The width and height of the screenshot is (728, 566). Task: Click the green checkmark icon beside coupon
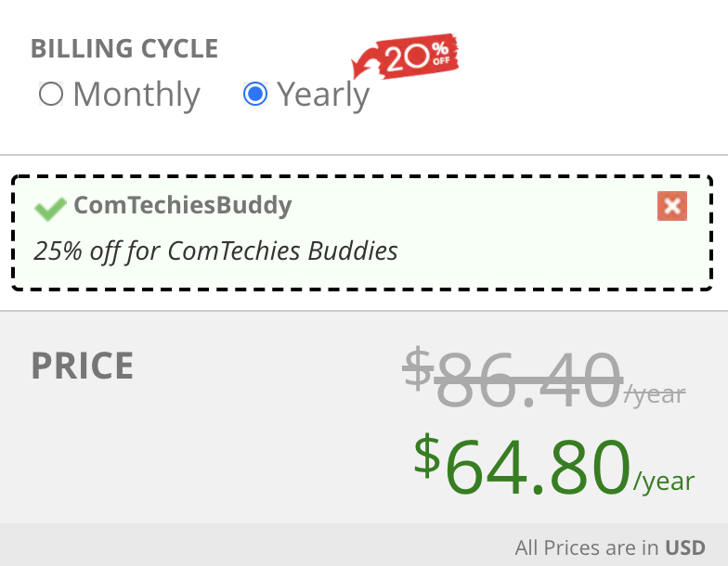[x=50, y=208]
